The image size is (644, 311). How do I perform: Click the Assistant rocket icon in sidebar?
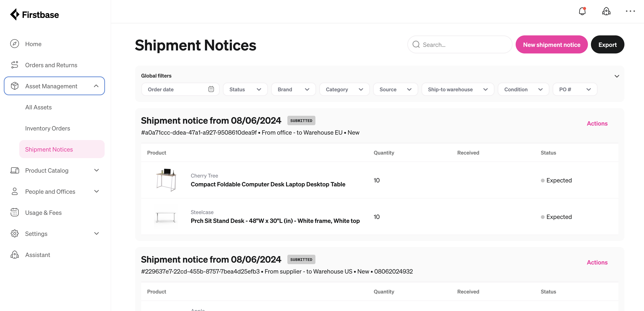coord(14,255)
